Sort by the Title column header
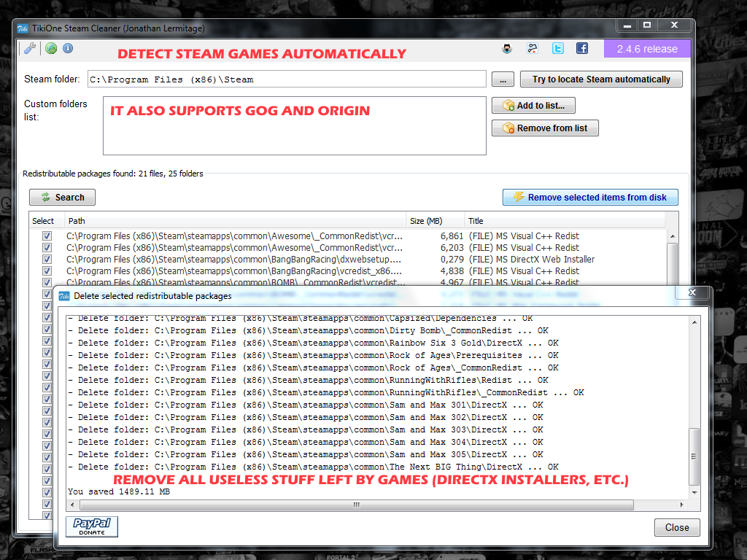Viewport: 747px width, 560px height. click(x=565, y=221)
